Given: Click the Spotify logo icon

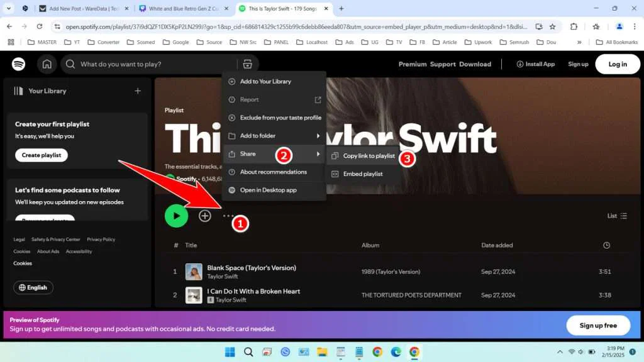Looking at the screenshot, I should [x=18, y=64].
